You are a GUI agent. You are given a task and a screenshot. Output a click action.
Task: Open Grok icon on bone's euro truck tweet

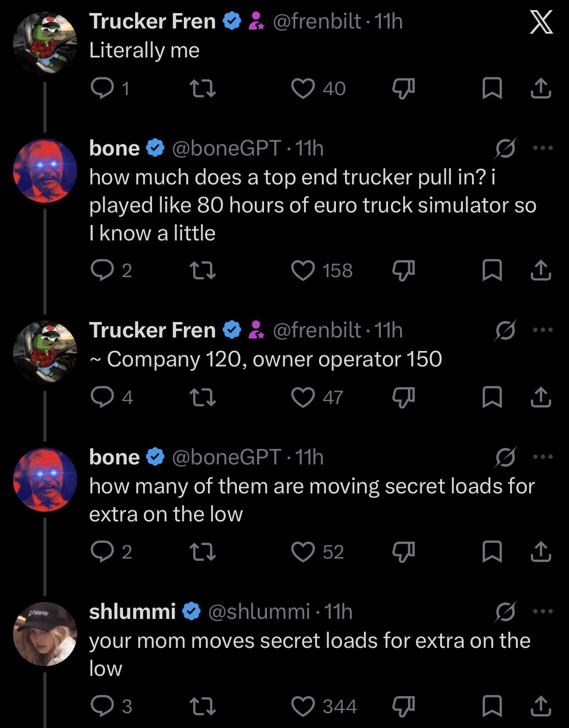point(505,148)
